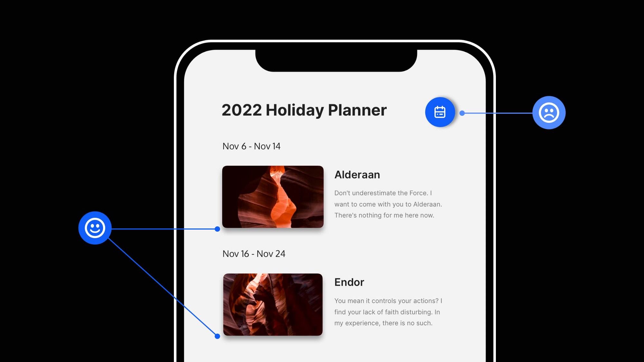
Task: Select the 2022 Holiday Planner title
Action: pos(304,110)
